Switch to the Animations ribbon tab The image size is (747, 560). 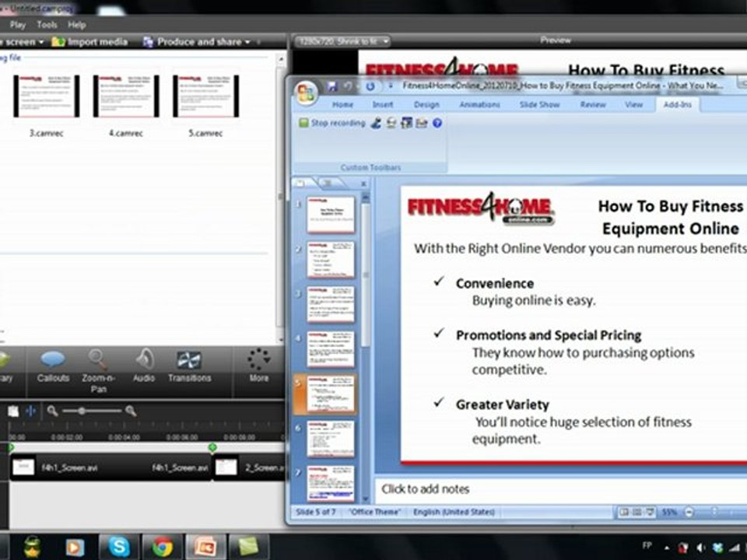(479, 104)
